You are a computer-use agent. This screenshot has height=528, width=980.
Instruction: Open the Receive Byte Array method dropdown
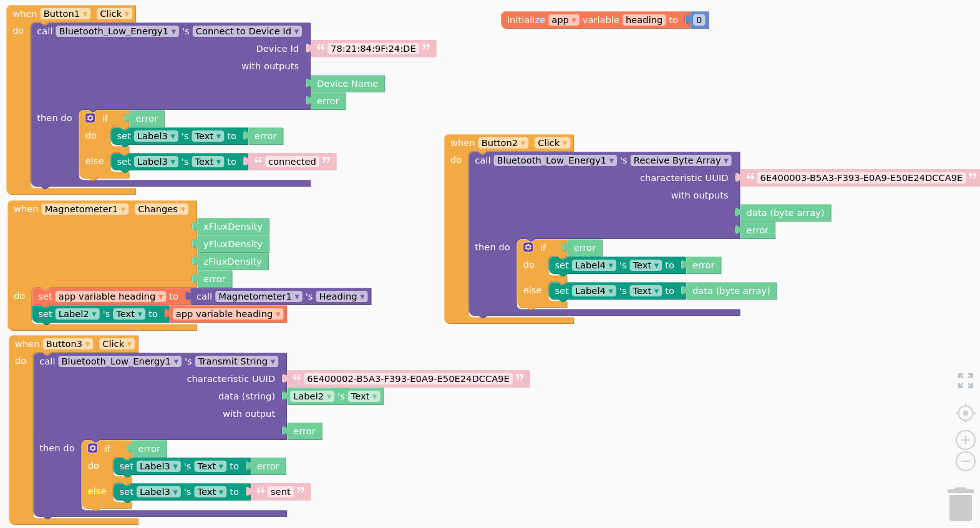point(726,160)
